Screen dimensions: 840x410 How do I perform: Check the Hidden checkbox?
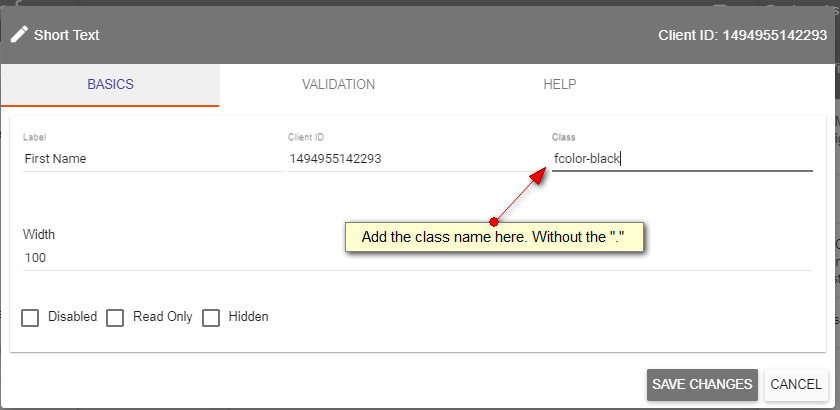click(211, 317)
